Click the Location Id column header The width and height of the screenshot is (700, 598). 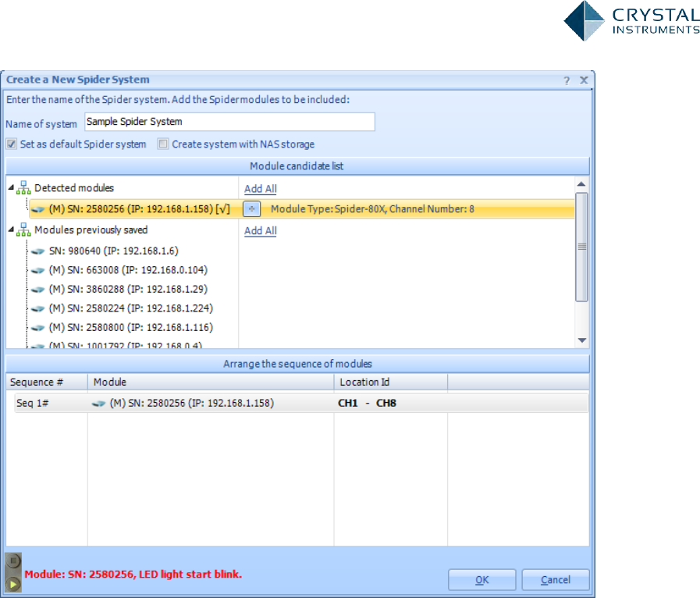(391, 383)
